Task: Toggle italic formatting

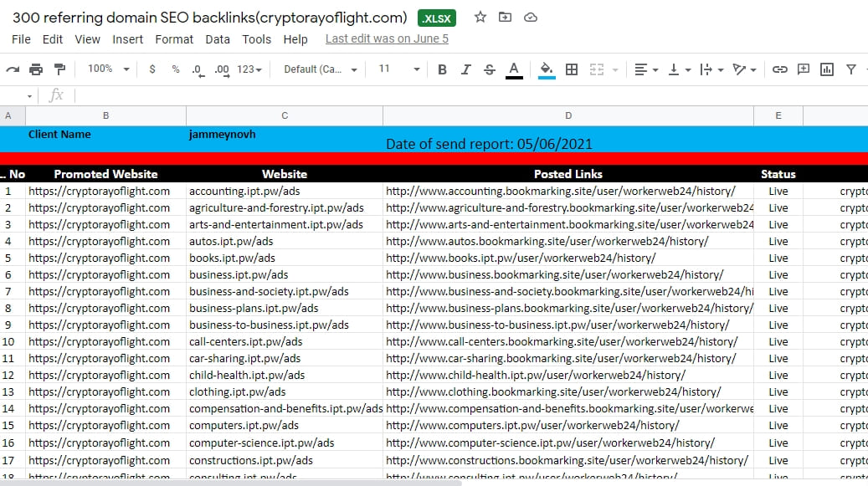Action: [x=466, y=69]
